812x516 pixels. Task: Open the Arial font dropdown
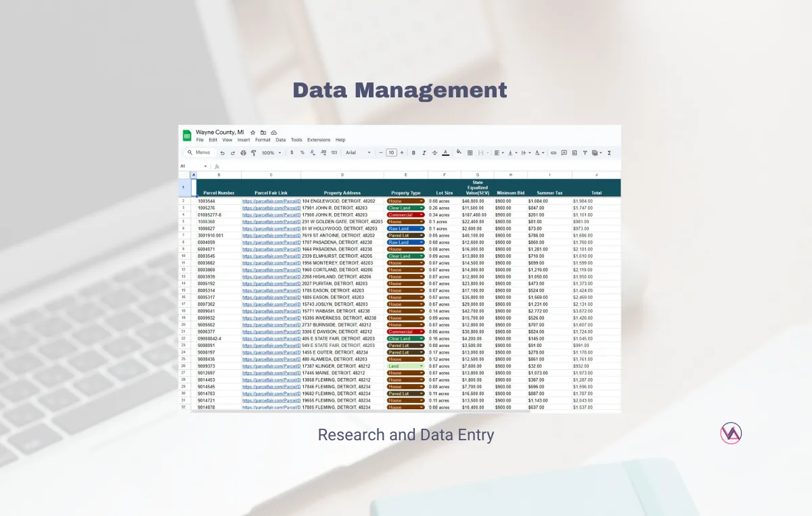359,153
